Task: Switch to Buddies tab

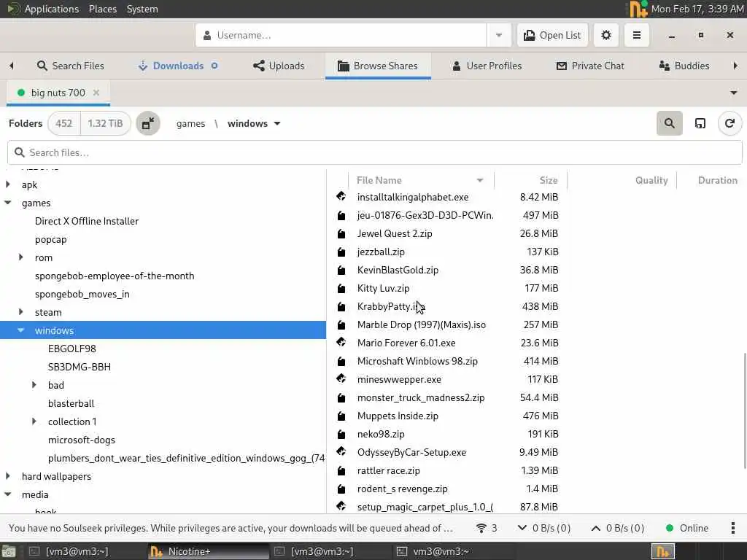Action: click(x=684, y=66)
